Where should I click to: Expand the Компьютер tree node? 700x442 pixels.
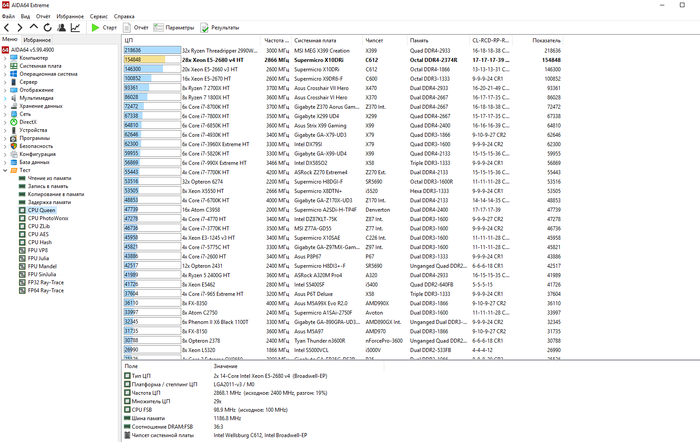pyautogui.click(x=5, y=58)
